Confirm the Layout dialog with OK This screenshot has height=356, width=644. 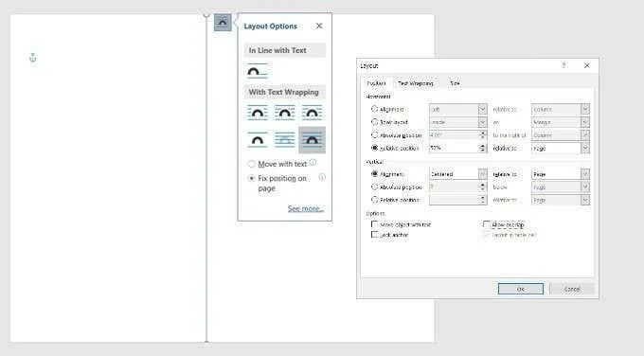[520, 289]
